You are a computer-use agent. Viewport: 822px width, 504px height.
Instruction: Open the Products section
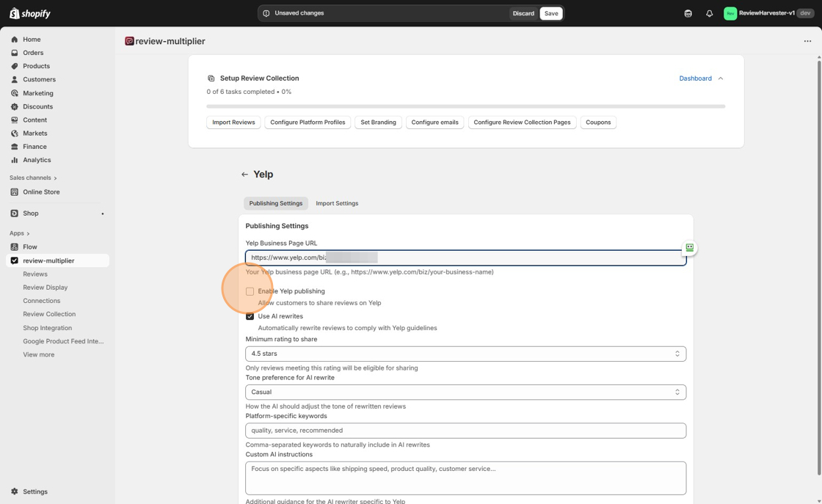[x=15, y=66]
